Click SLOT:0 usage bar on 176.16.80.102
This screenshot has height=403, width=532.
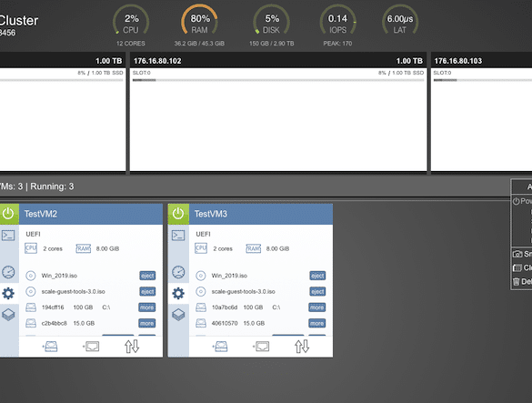(278, 80)
